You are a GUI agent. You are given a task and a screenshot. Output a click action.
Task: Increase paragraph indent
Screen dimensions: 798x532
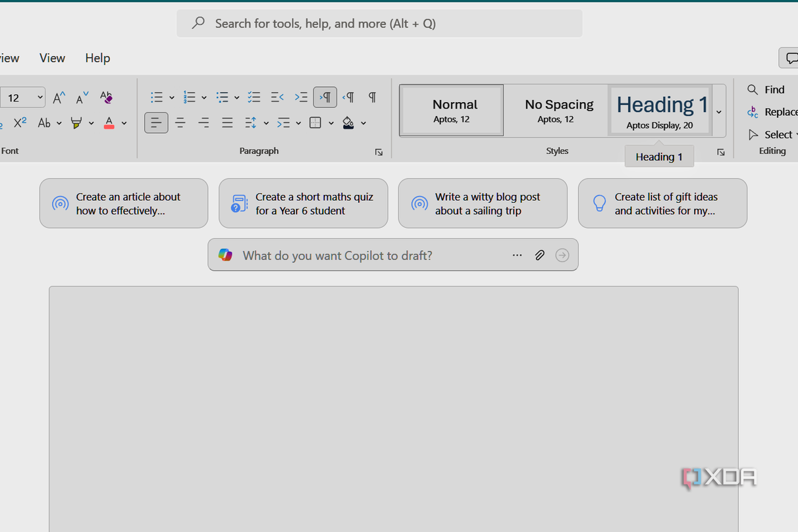pos(301,97)
